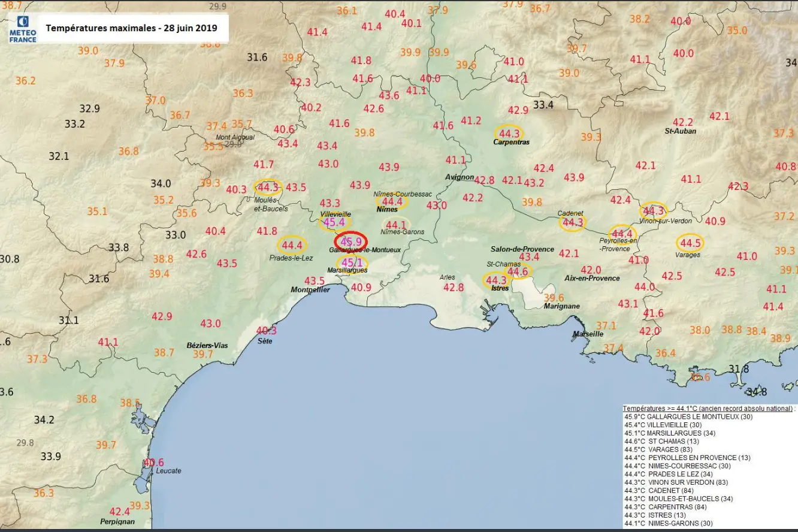Click the legend entry '44.5°C VARAGES (83)'

[658, 449]
